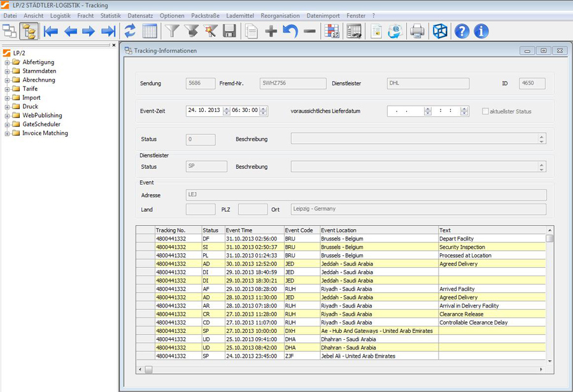Click the Dienstleister Beschreibung field spinner
The width and height of the screenshot is (573, 392).
[x=542, y=167]
